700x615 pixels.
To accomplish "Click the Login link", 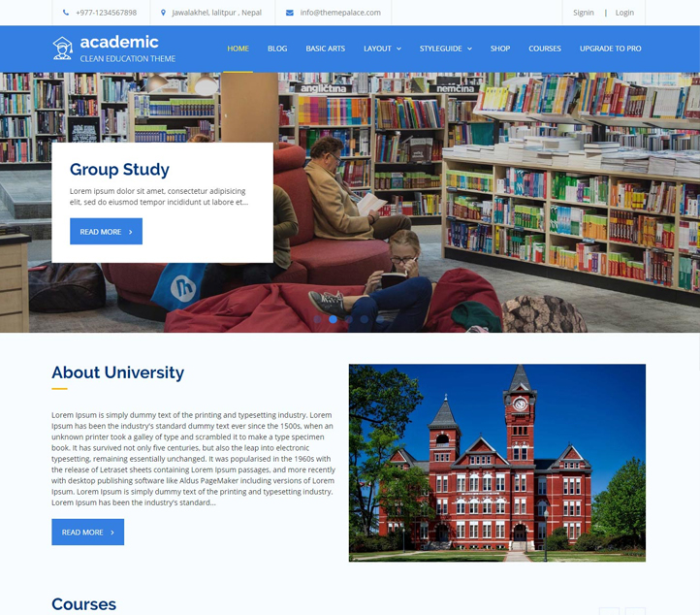I will click(x=624, y=13).
